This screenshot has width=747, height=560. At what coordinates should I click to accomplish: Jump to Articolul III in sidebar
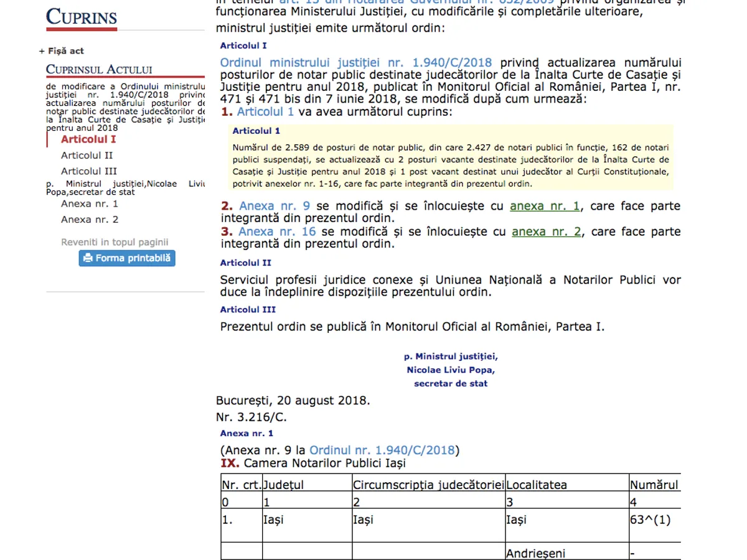pos(89,171)
